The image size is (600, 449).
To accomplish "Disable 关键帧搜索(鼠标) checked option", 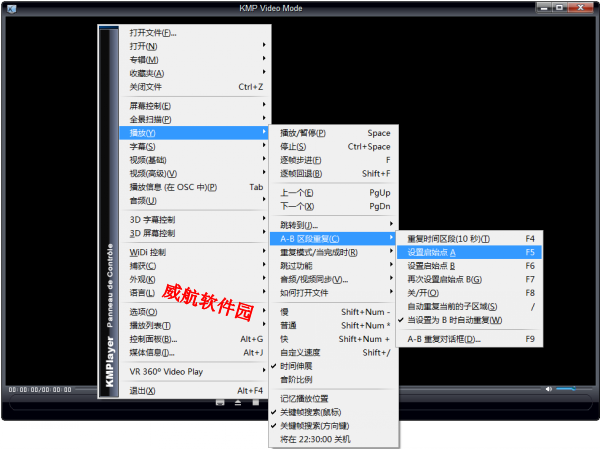I will [320, 411].
